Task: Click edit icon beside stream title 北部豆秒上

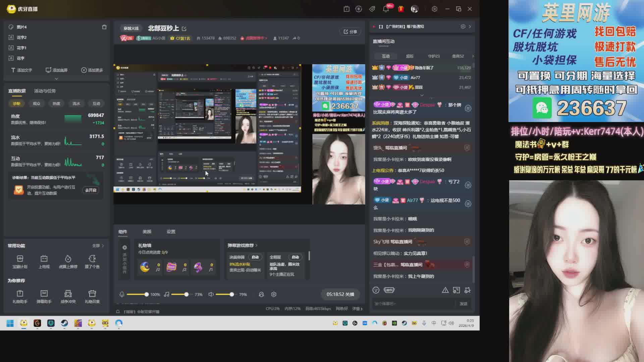Action: point(184,28)
